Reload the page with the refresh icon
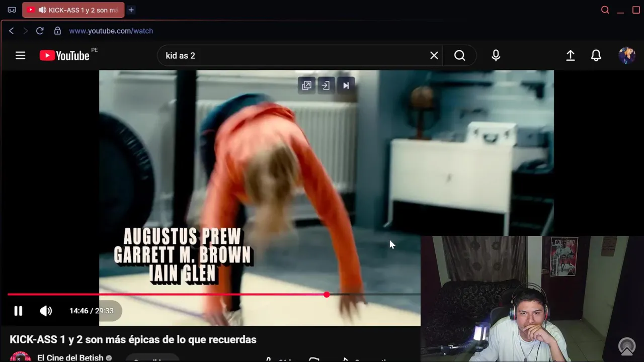This screenshot has width=644, height=362. pyautogui.click(x=40, y=31)
